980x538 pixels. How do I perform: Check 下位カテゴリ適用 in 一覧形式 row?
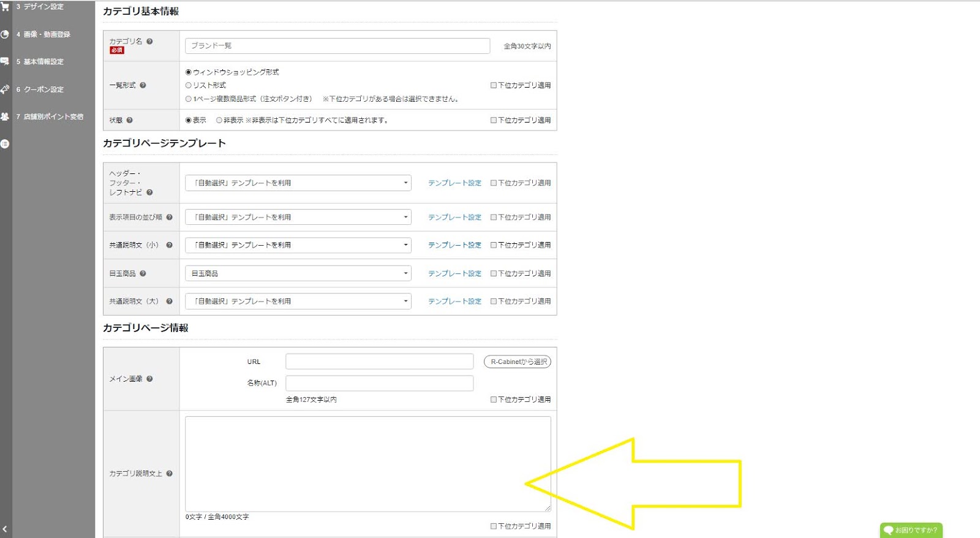(494, 85)
